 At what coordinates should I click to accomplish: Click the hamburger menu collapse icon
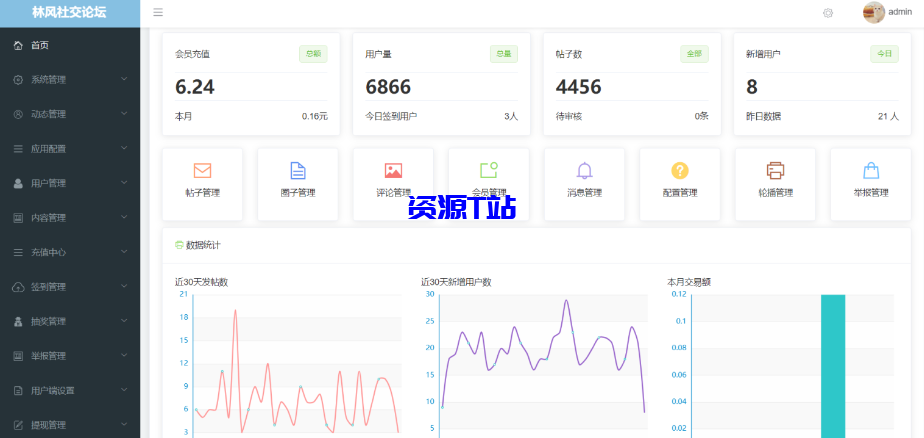coord(158,12)
